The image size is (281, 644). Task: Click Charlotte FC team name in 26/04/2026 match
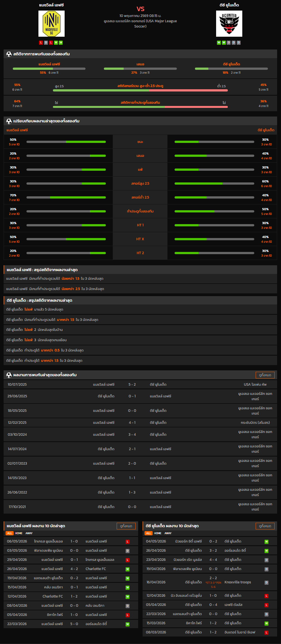click(96, 569)
